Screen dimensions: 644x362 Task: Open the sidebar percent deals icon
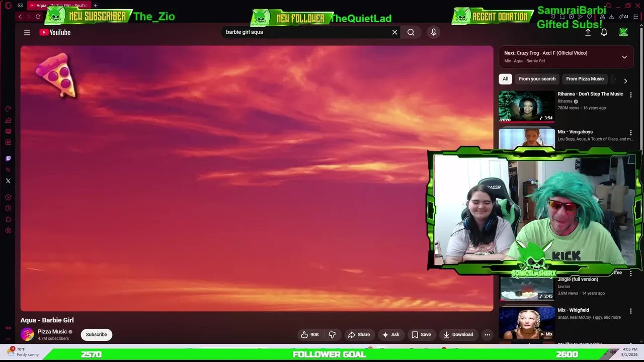click(x=8, y=169)
